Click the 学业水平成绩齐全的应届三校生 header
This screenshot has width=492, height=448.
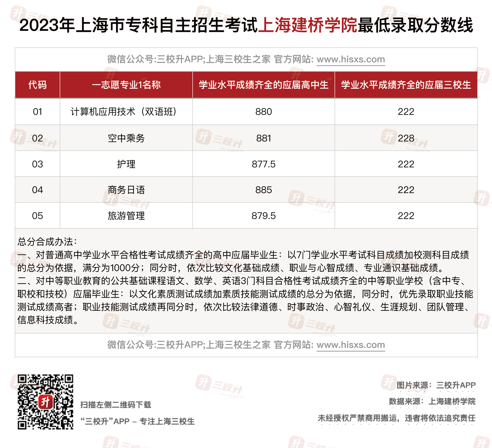[x=406, y=85]
